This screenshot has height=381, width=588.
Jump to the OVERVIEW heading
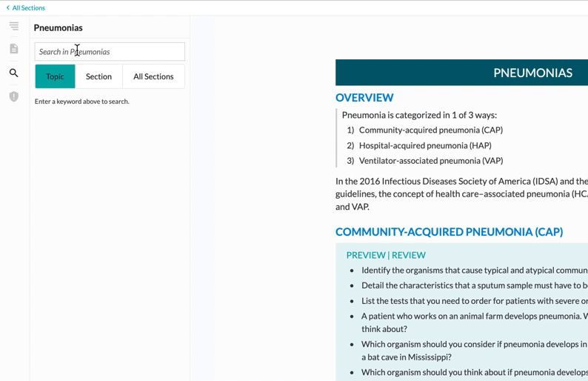tap(364, 98)
